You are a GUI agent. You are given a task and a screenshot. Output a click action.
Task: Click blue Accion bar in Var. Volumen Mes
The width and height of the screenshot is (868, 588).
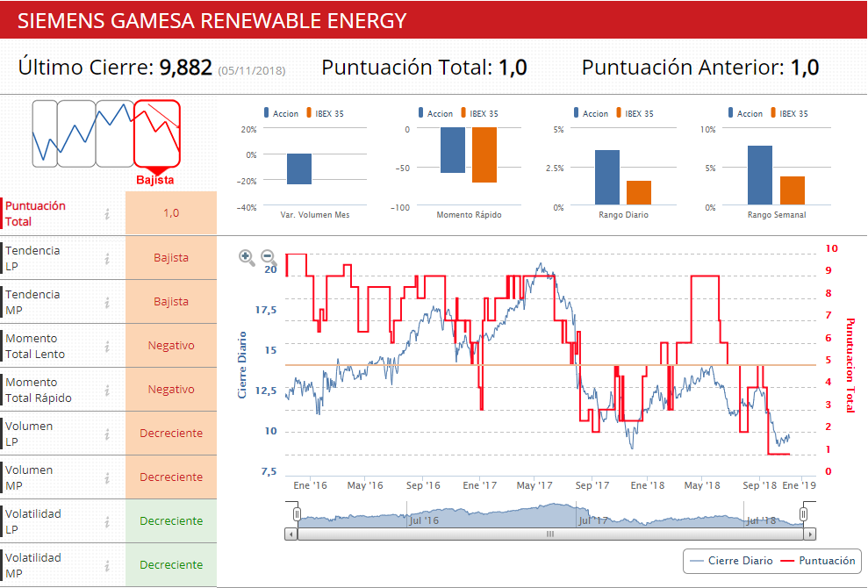click(x=299, y=169)
